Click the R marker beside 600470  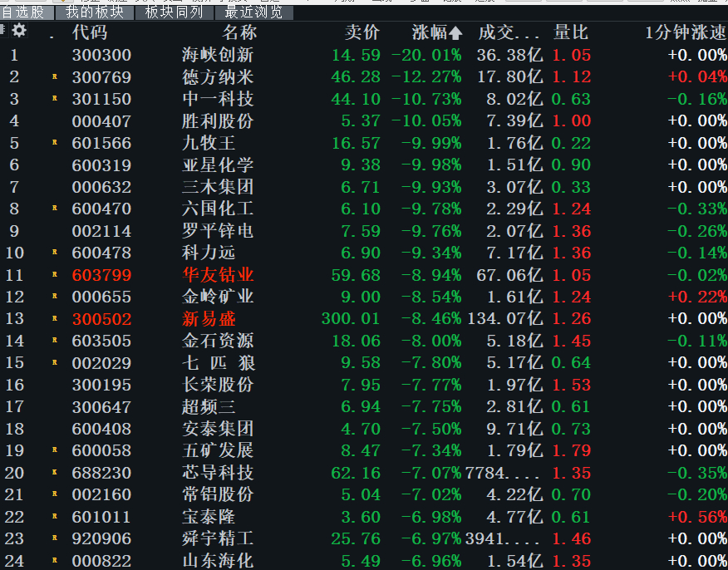(x=54, y=209)
